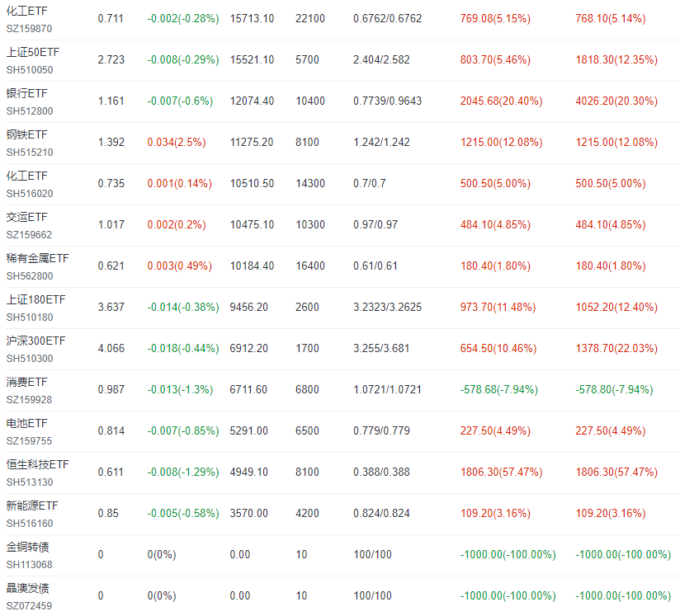Click profit 1818.30(12.35%)
Image resolution: width=680 pixels, height=616 pixels.
616,60
